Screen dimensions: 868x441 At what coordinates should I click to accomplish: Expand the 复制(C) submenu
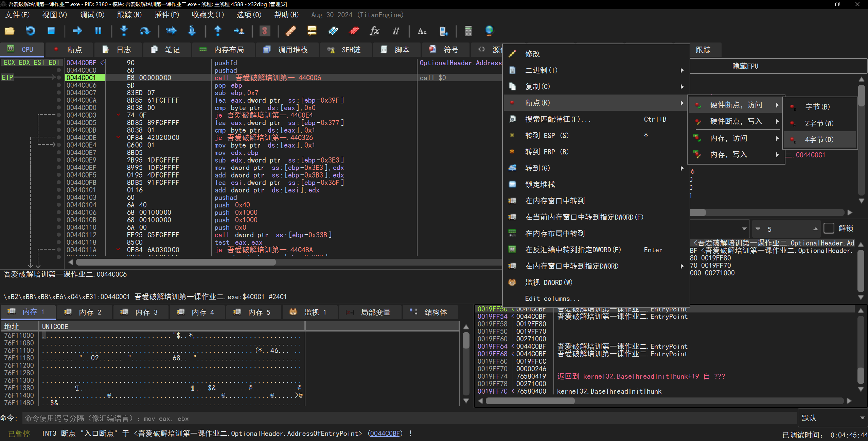[596, 86]
